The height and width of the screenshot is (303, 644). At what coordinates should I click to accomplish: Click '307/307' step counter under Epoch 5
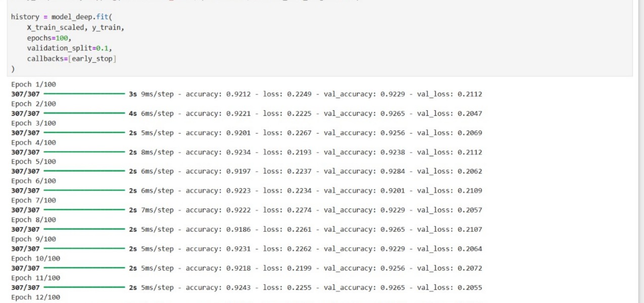tap(25, 171)
